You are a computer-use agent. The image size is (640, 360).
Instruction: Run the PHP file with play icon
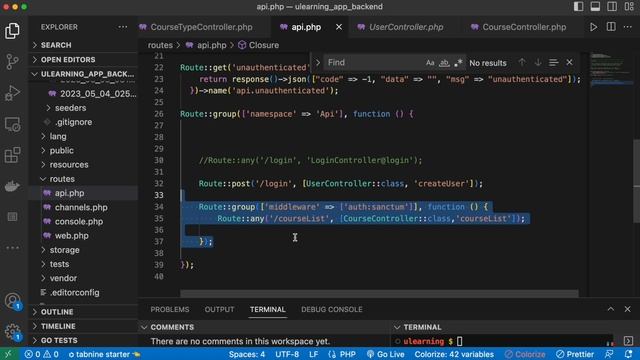[593, 27]
